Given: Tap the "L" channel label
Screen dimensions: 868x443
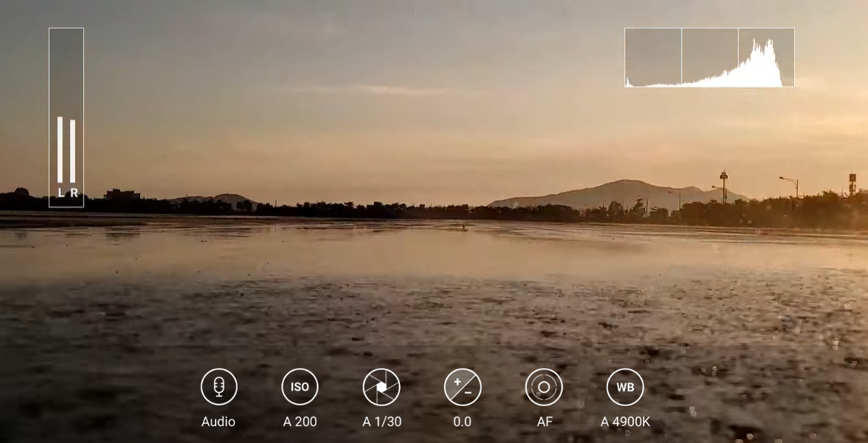Looking at the screenshot, I should (x=60, y=194).
